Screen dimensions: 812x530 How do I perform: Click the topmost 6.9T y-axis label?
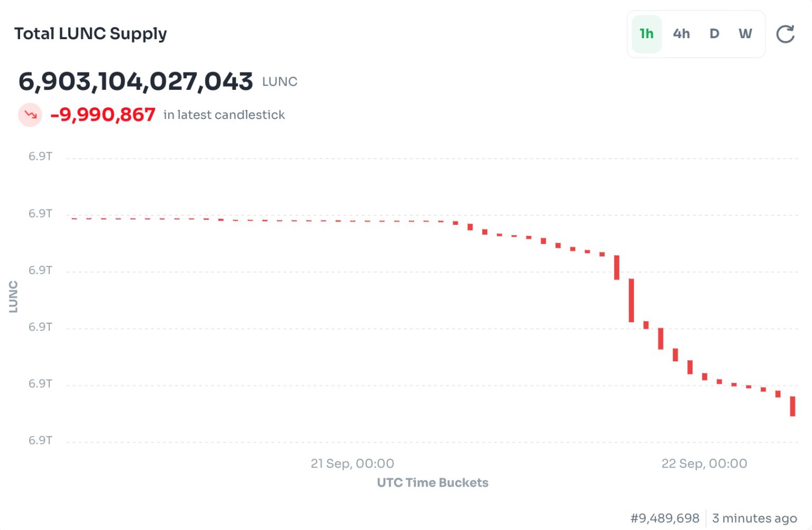click(40, 157)
